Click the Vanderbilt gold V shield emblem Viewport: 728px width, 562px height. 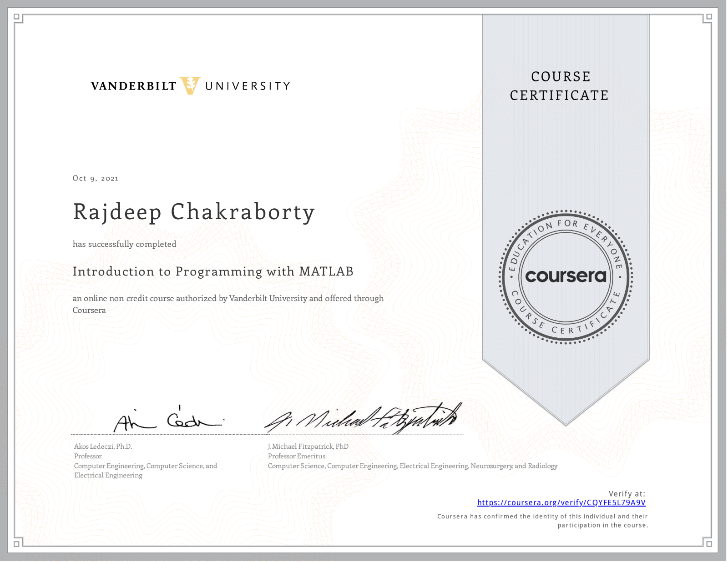190,85
